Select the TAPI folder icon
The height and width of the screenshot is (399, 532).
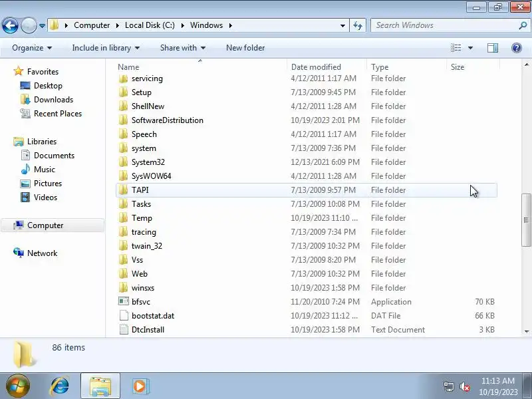(x=124, y=190)
